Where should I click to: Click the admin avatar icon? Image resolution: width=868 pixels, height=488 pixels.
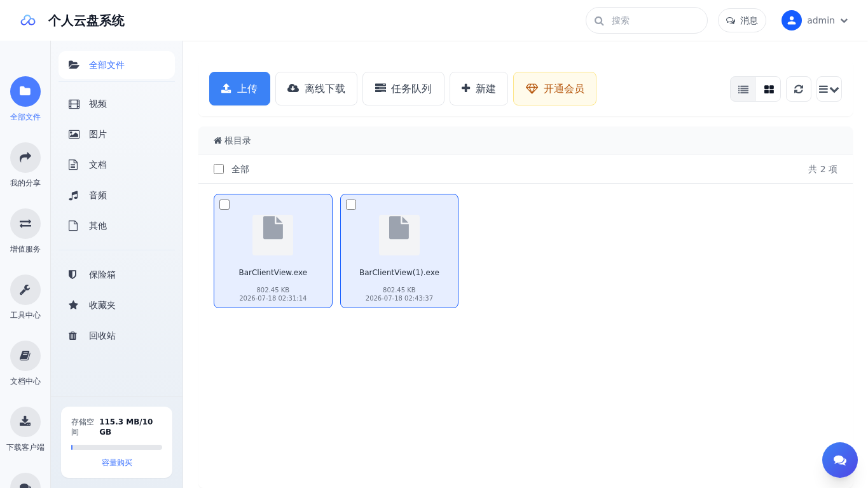click(x=792, y=20)
